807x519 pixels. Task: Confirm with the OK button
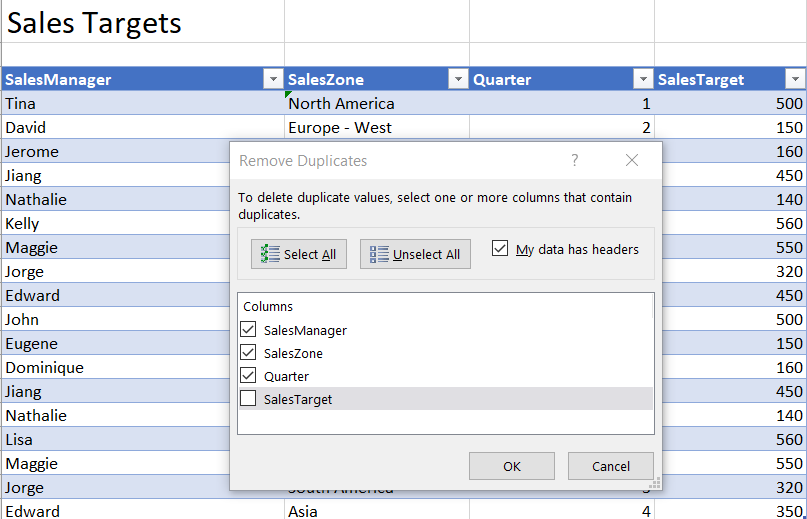512,466
